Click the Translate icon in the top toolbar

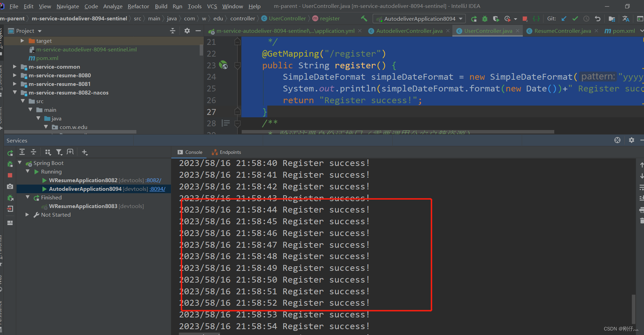point(626,19)
